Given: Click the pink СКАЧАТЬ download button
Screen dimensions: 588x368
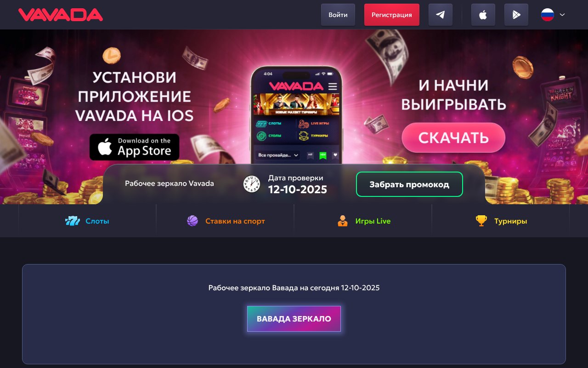Looking at the screenshot, I should pos(453,138).
